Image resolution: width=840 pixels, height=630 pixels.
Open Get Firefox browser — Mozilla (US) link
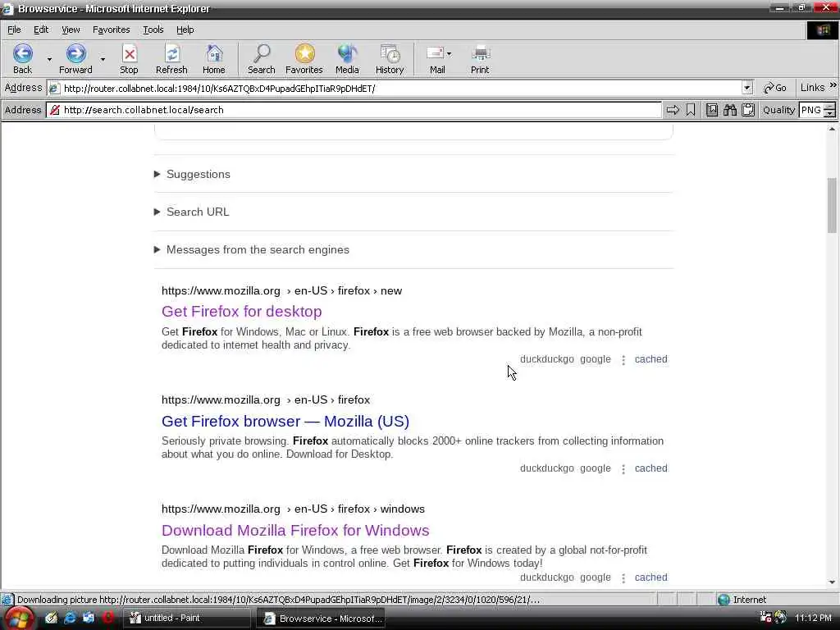(x=285, y=421)
